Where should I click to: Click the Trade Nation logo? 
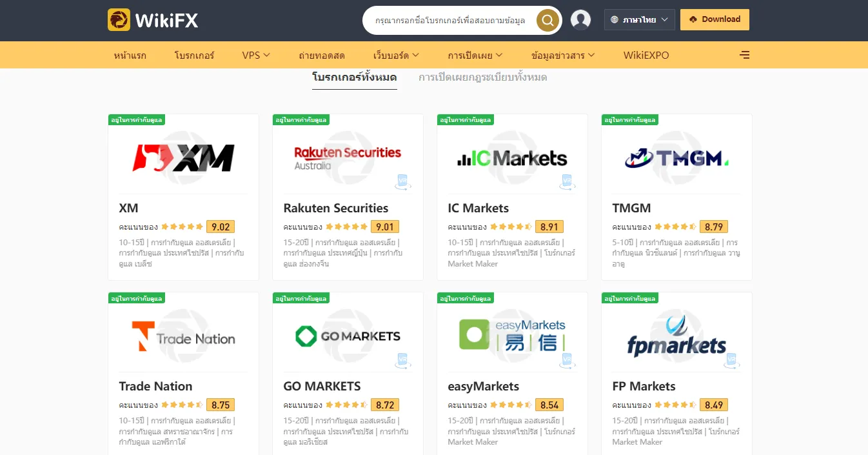[x=183, y=336]
